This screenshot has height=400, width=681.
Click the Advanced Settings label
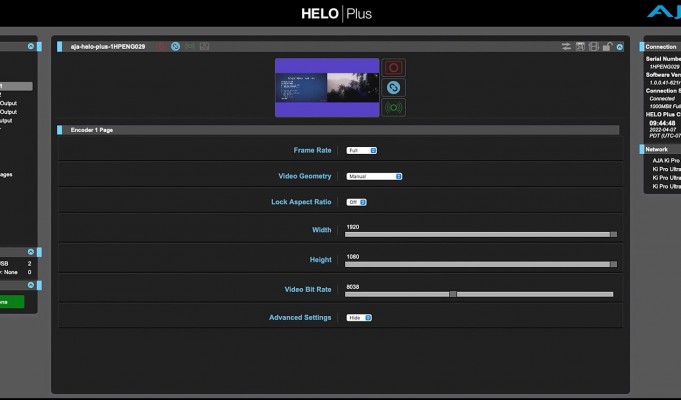[x=300, y=318]
